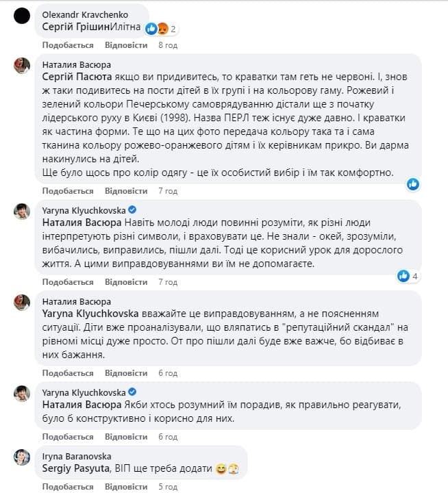This screenshot has width=448, height=493.
Task: Click the '8 год' comment timestamp
Action: tap(168, 45)
